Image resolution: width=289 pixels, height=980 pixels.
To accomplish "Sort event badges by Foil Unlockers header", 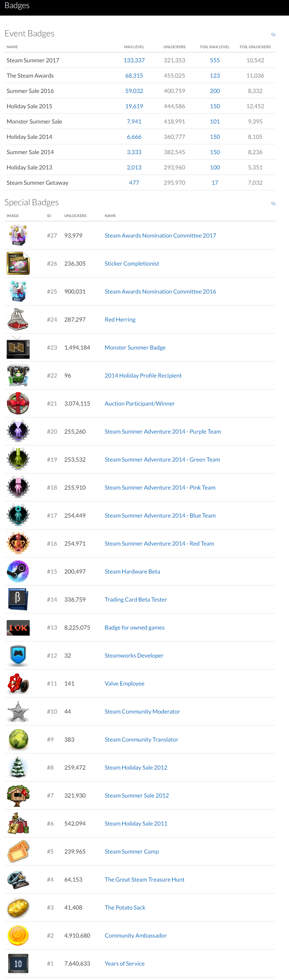I will point(255,47).
